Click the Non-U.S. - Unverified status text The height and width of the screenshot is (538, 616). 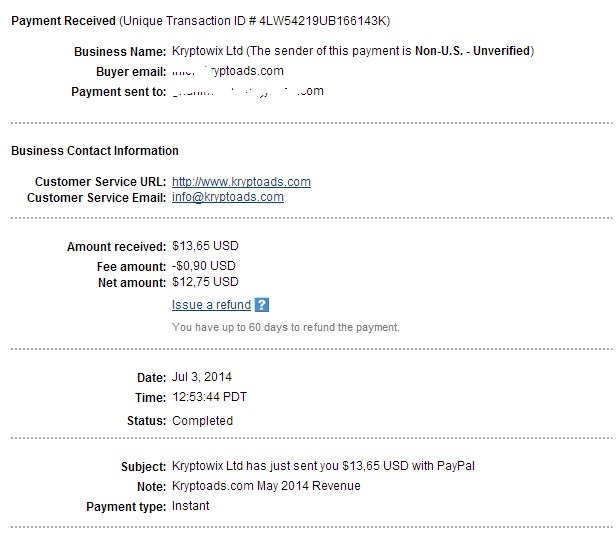473,51
